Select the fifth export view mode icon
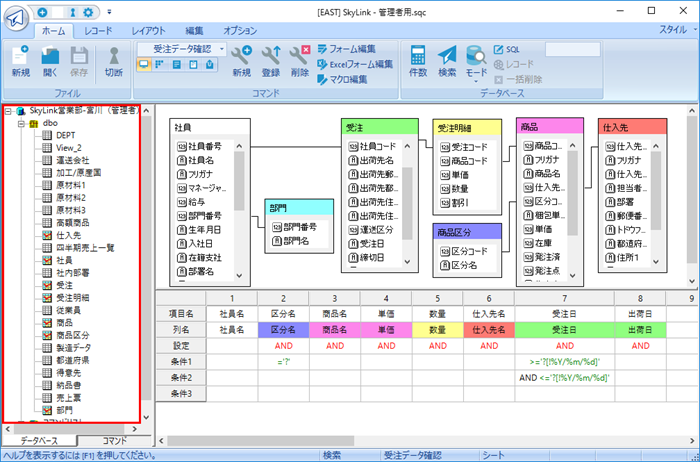Viewport: 700px width, 462px height. pos(210,65)
